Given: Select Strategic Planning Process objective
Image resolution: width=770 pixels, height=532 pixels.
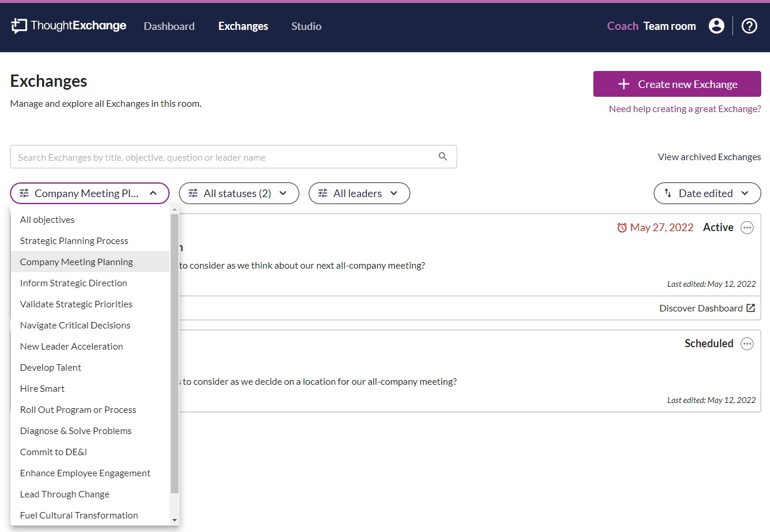Looking at the screenshot, I should pos(90,240).
